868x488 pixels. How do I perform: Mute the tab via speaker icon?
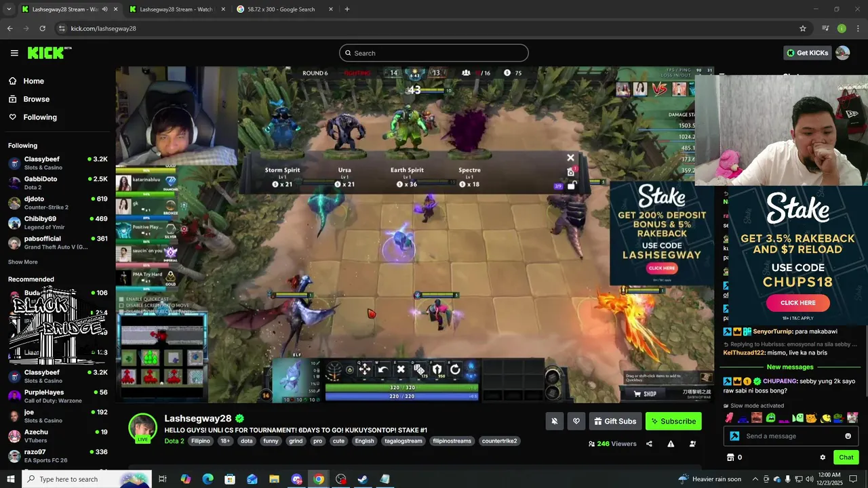104,9
